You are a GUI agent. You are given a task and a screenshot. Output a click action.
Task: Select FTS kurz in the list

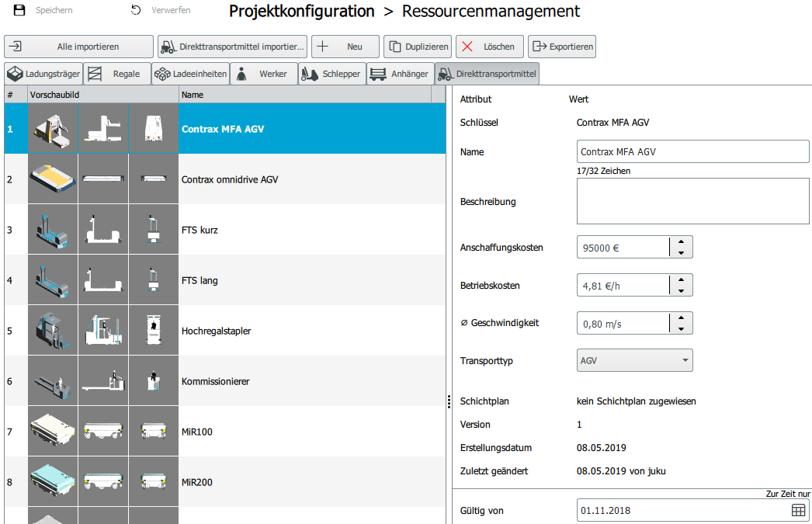200,230
